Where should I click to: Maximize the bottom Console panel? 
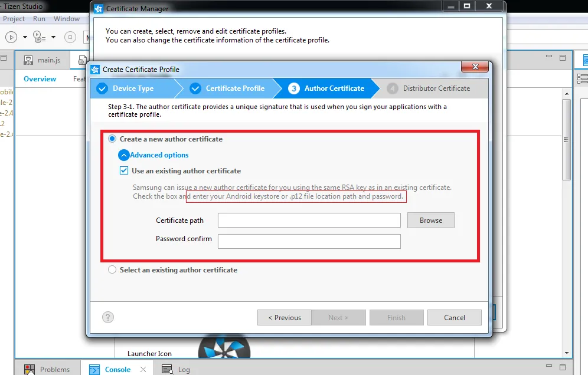(563, 367)
